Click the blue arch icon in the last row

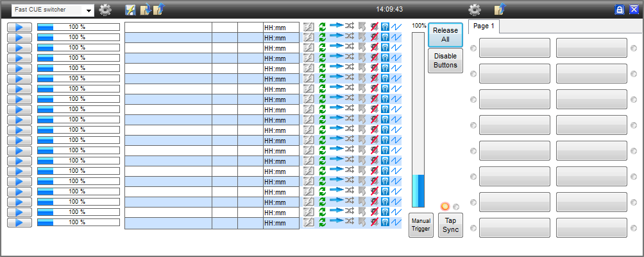(x=385, y=222)
